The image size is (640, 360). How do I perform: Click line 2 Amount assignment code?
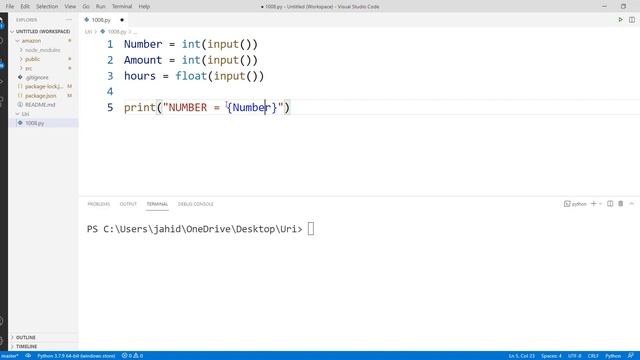[191, 60]
